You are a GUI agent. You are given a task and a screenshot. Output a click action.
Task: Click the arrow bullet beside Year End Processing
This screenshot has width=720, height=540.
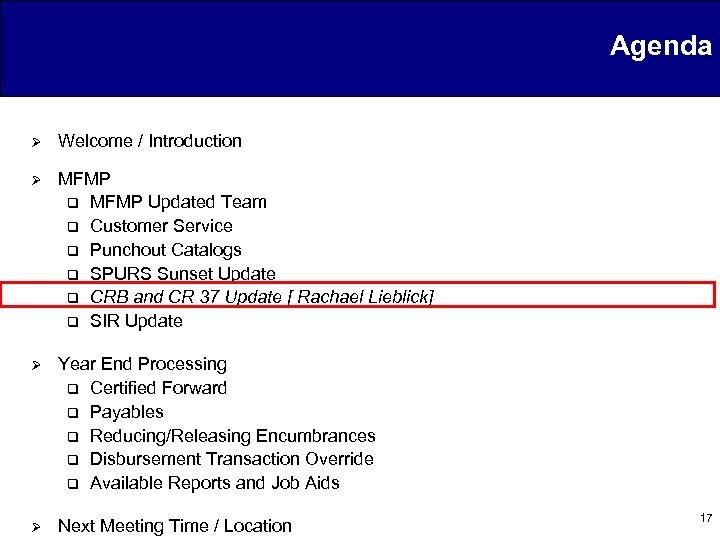click(36, 366)
